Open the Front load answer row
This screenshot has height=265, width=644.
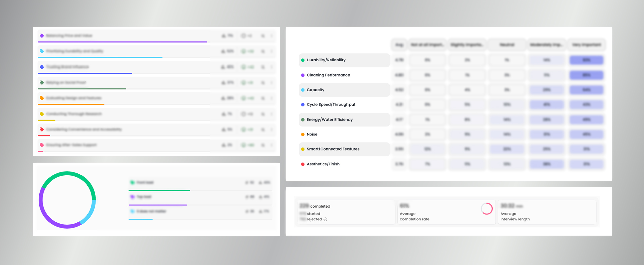[x=201, y=184]
